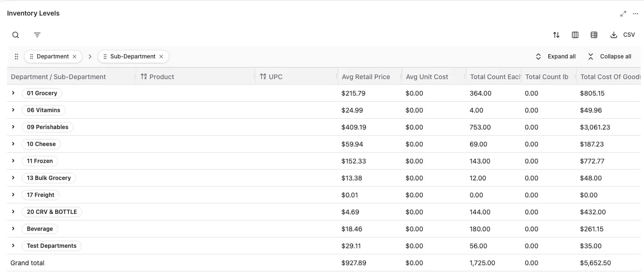The image size is (644, 277).
Task: Expand the 06 Vitamins row
Action: [13, 110]
